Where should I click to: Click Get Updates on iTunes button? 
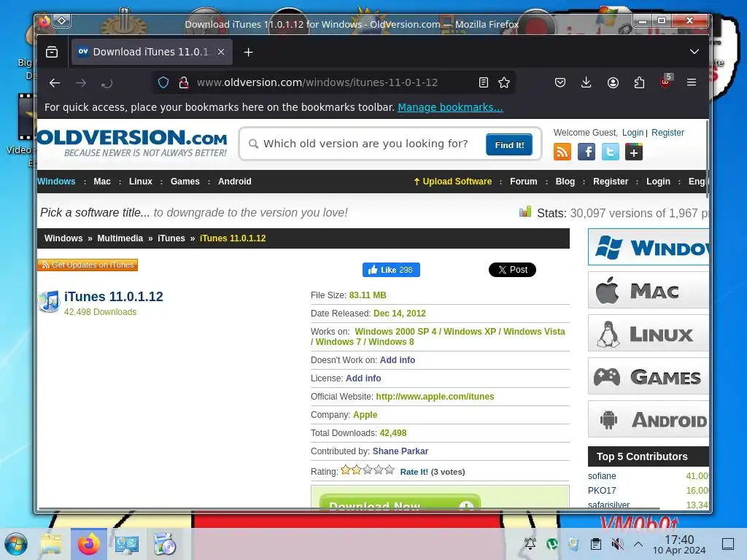click(x=88, y=265)
